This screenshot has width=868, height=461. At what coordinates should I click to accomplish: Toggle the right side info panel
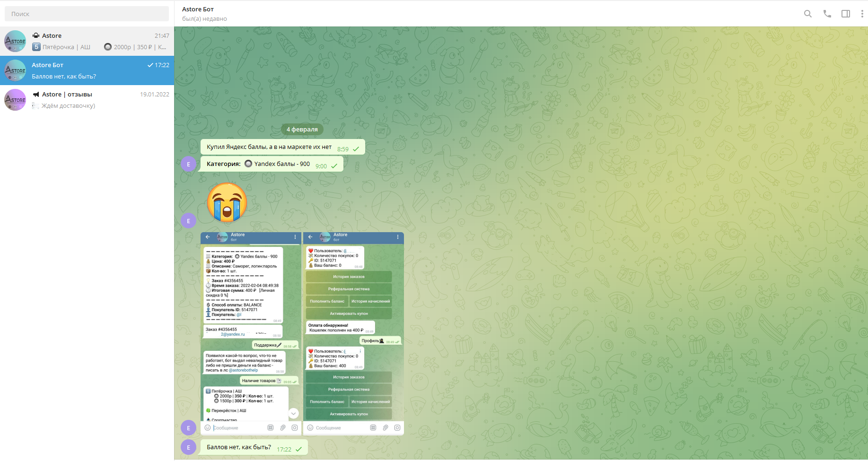pyautogui.click(x=846, y=14)
